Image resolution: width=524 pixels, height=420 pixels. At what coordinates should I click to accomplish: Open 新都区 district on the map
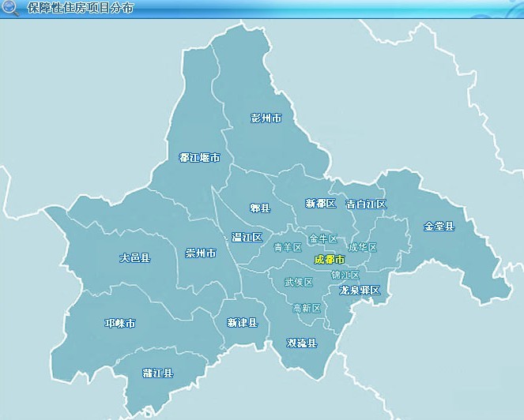320,204
